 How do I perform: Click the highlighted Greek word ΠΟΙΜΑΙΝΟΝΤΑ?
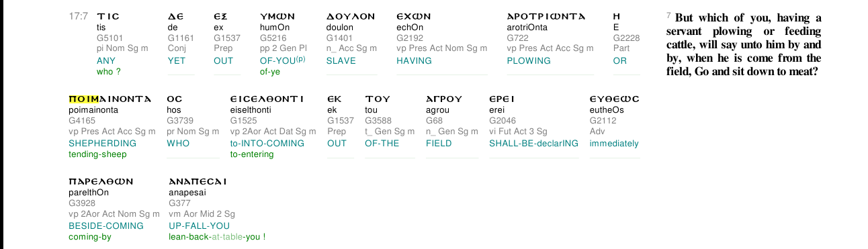110,99
